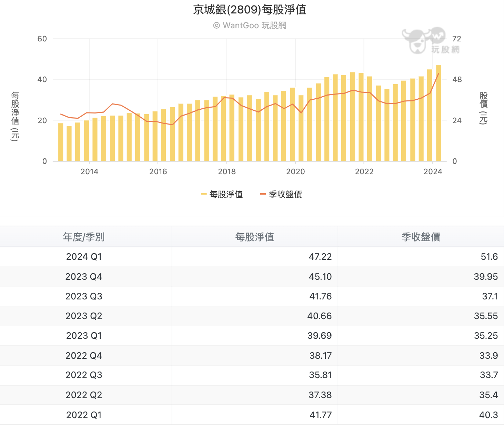Click the orange 季收盤價 legend marker
The width and height of the screenshot is (504, 425).
pos(263,195)
